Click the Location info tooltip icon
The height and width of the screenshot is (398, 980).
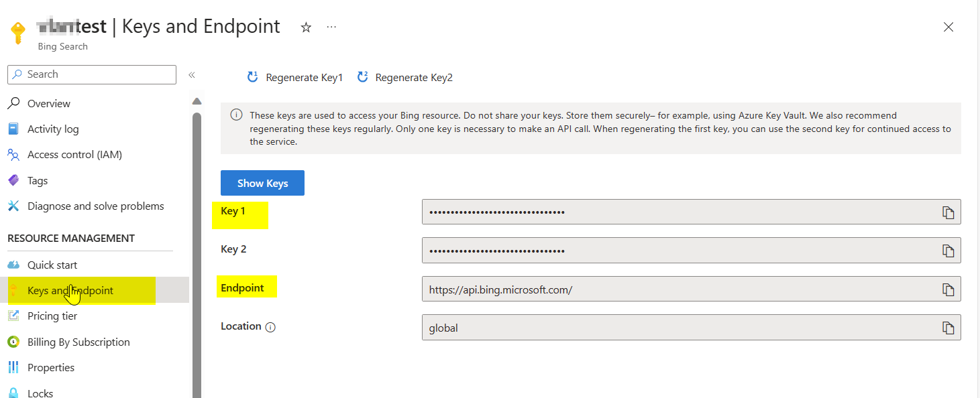coord(270,327)
